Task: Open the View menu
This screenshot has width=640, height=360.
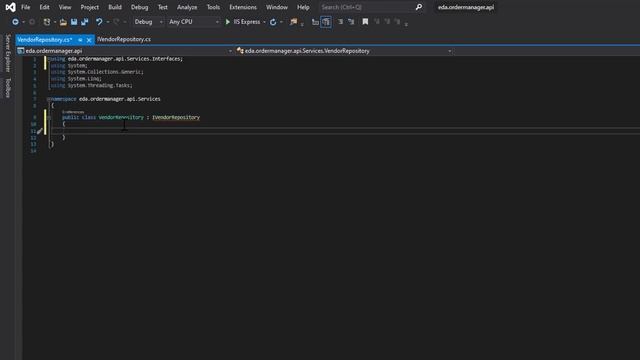Action: [65, 7]
